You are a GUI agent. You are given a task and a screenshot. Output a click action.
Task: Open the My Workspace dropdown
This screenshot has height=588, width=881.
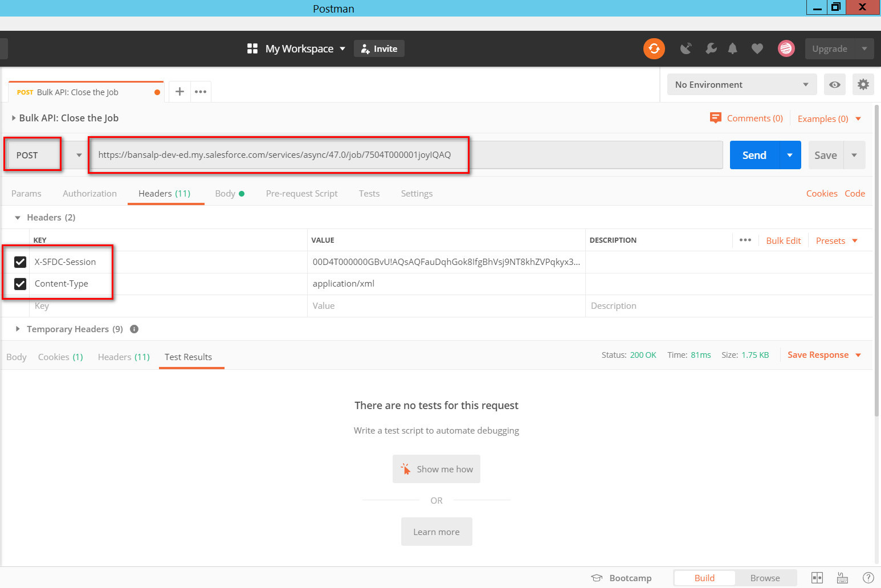click(x=305, y=48)
